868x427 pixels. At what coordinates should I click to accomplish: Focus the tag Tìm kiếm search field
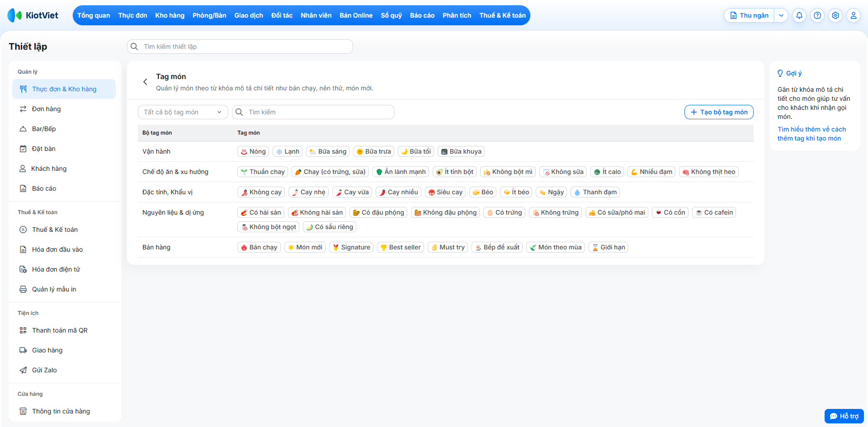pos(313,112)
